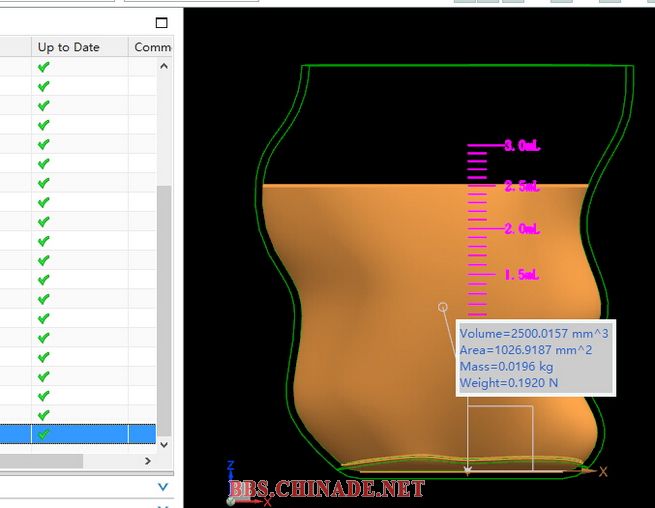Select the 2.0mL scale label
This screenshot has height=508, width=655.
tap(522, 229)
